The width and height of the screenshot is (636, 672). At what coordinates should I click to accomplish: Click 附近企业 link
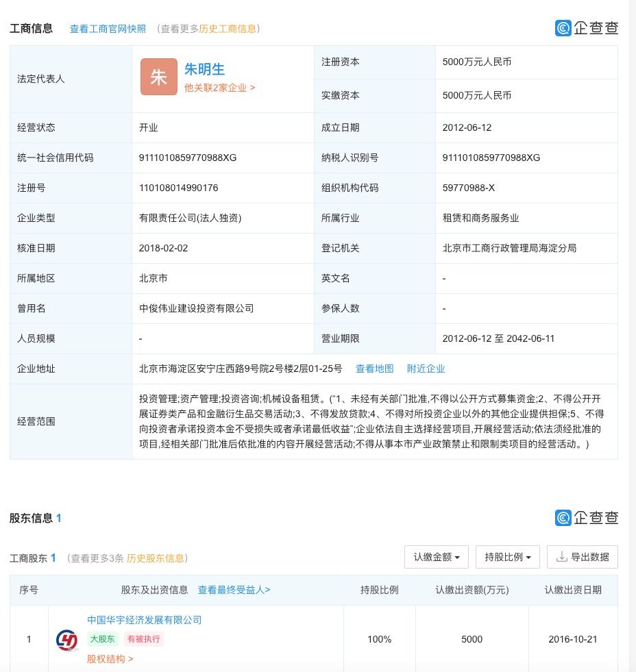[x=426, y=369]
